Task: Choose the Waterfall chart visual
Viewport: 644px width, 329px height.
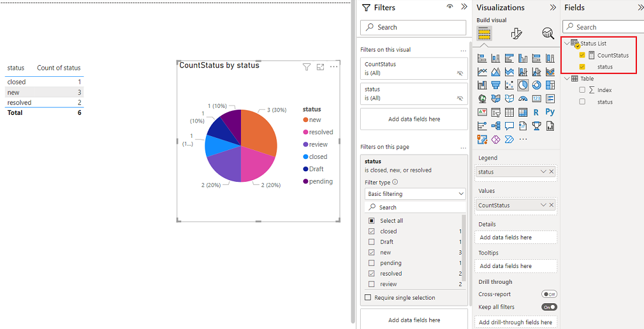Action: click(482, 85)
